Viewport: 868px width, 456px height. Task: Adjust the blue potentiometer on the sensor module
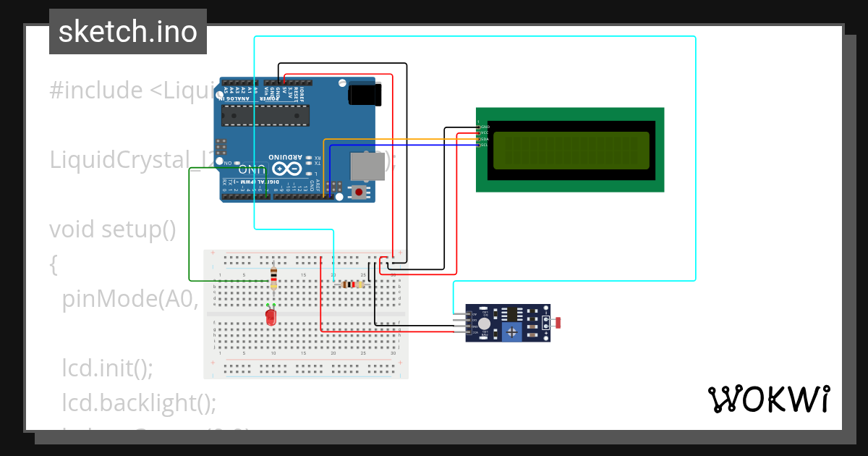[511, 331]
